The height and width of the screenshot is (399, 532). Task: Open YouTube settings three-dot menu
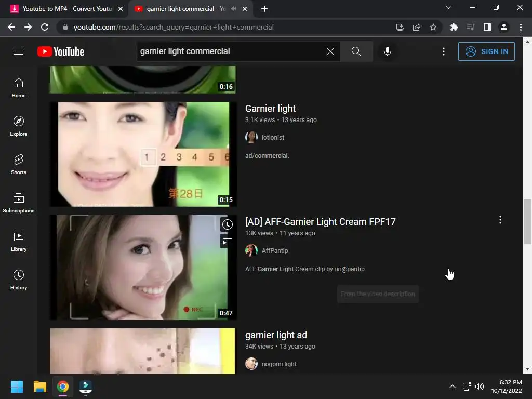click(444, 51)
